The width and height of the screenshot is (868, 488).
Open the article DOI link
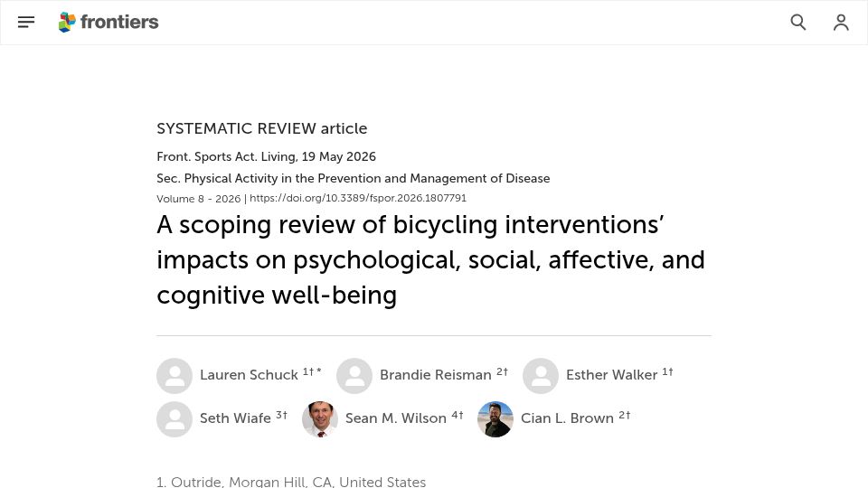358,198
